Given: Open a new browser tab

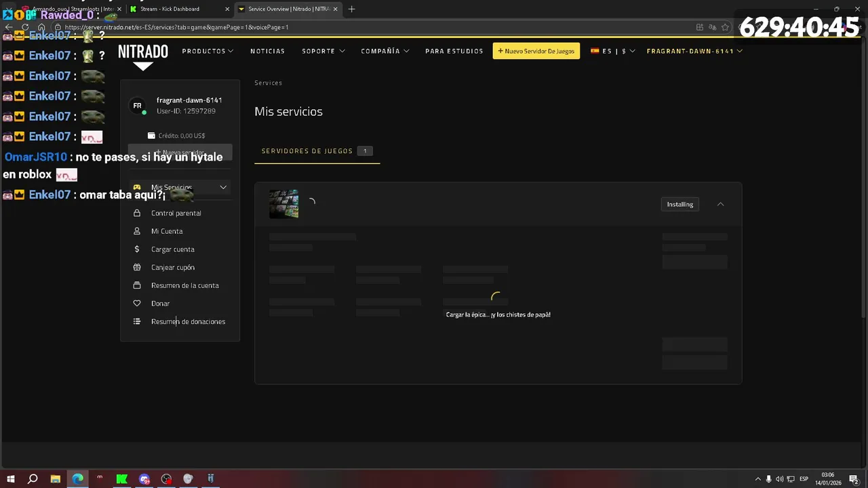Looking at the screenshot, I should point(351,9).
